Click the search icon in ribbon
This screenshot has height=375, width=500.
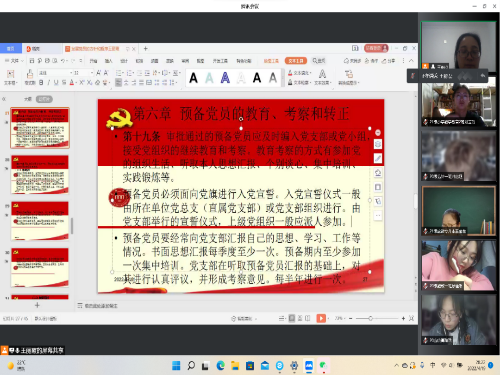(x=319, y=61)
